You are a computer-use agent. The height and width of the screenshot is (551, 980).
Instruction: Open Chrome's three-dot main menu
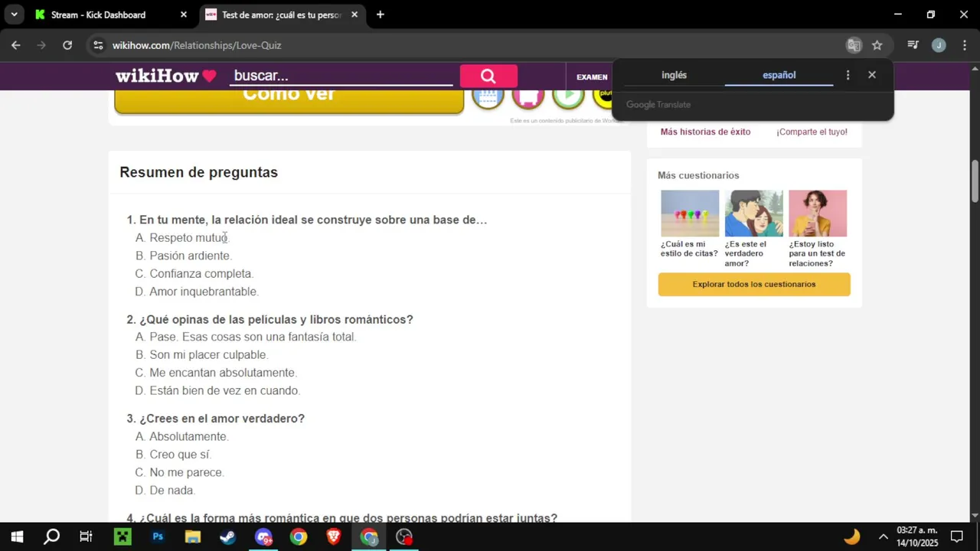[964, 45]
